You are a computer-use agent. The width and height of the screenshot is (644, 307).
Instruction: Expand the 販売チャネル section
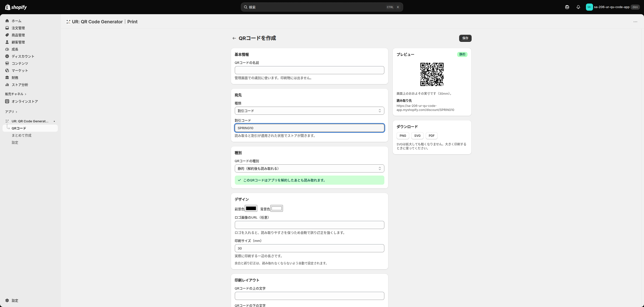tap(16, 94)
